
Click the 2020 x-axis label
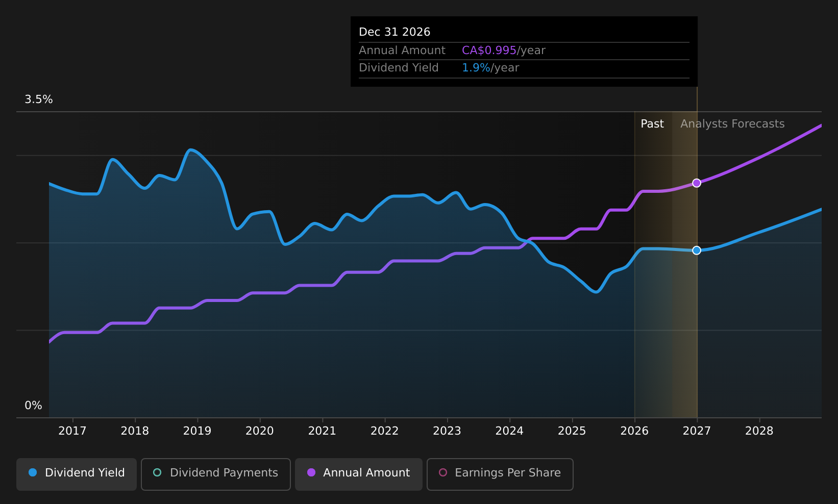click(x=260, y=431)
